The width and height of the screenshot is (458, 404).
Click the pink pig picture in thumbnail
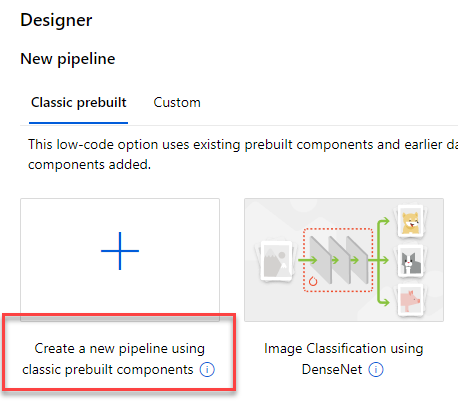(x=410, y=300)
